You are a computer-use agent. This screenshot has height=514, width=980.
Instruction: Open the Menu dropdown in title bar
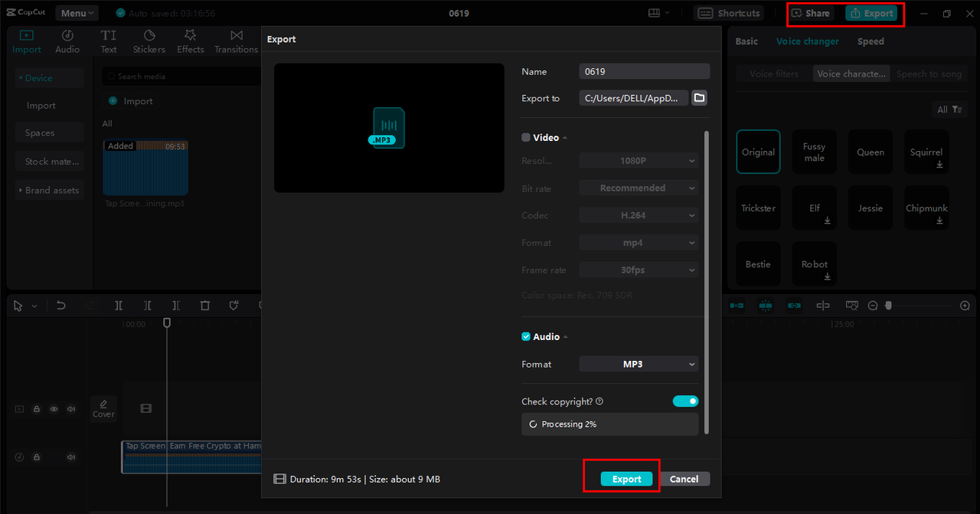[x=77, y=13]
